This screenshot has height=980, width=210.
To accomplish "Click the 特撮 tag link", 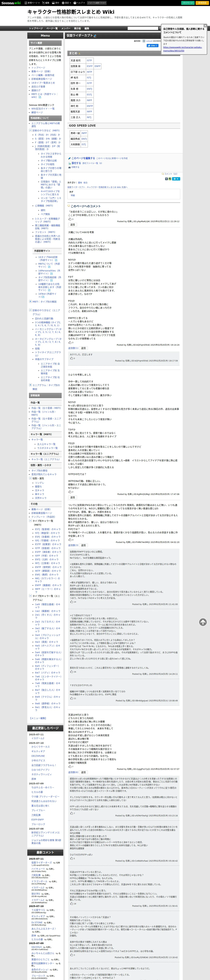I will click(x=72, y=196).
